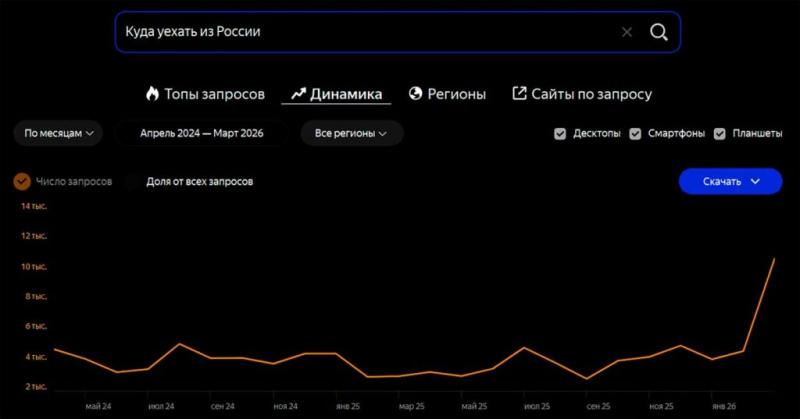Click the globe icon beside Регионы
The image size is (800, 419).
[x=416, y=94]
